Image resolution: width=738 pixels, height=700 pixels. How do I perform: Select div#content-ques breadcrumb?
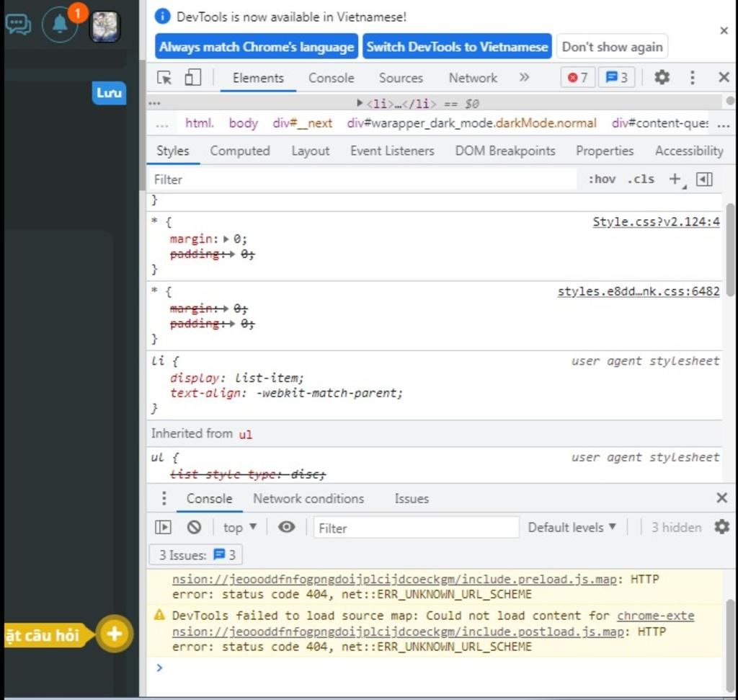[x=660, y=123]
